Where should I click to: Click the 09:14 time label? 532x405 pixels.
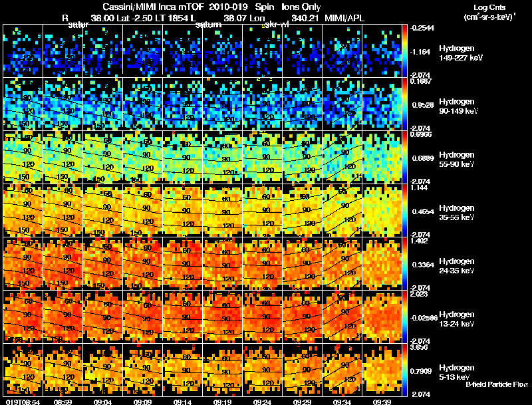(x=182, y=402)
